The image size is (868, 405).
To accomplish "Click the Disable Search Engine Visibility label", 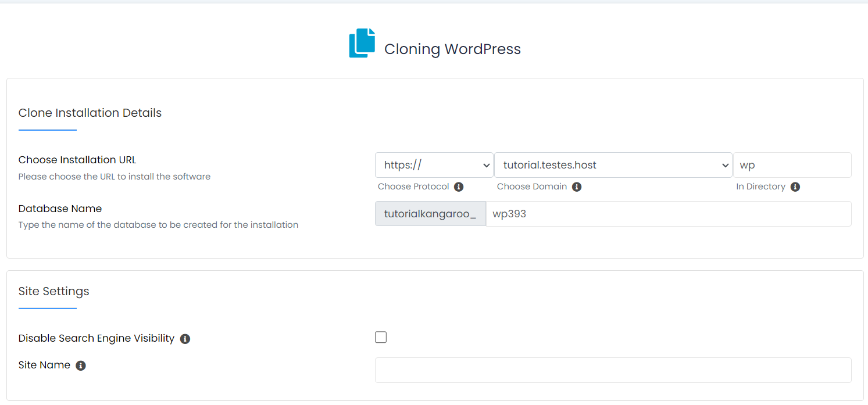I will [97, 338].
